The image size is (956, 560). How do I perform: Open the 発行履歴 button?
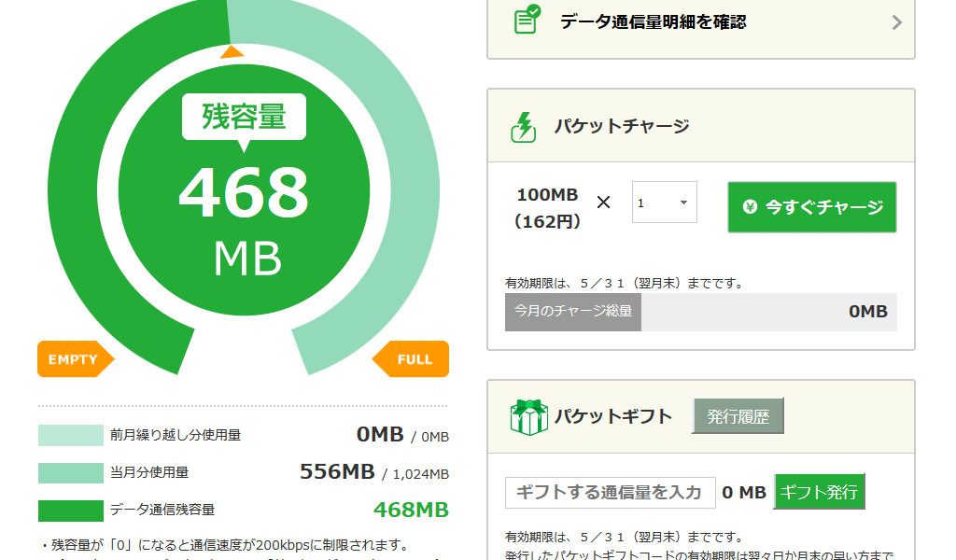pos(738,416)
